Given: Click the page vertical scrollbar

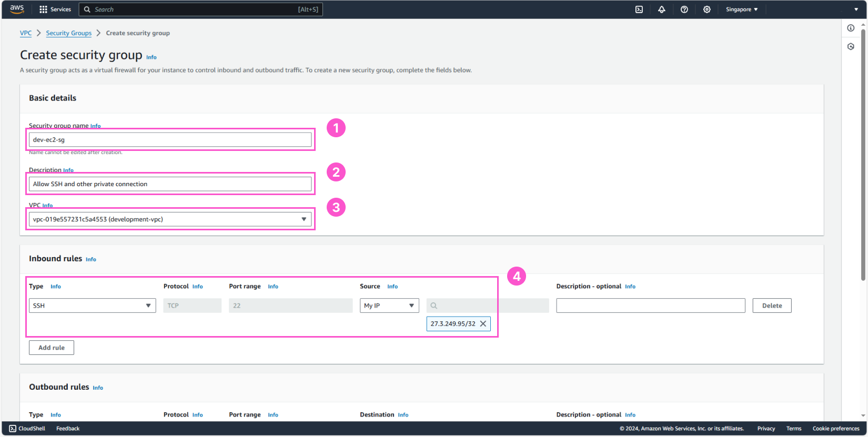Looking at the screenshot, I should pos(863,155).
